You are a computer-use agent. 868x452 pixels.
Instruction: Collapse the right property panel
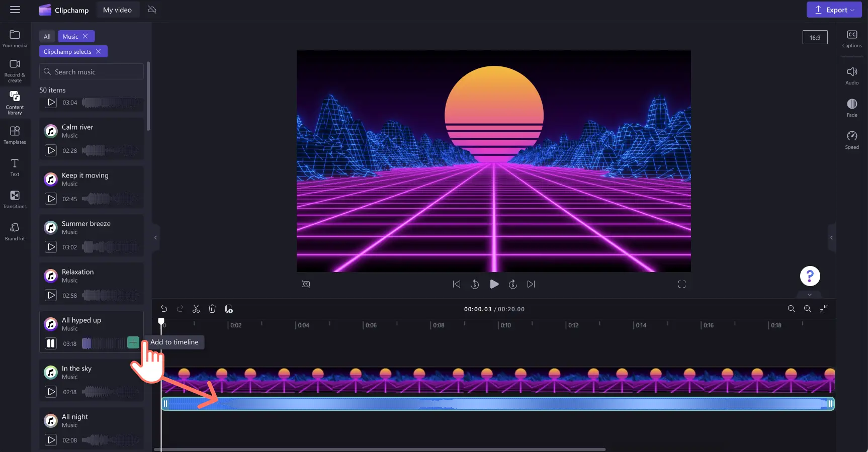pos(831,237)
